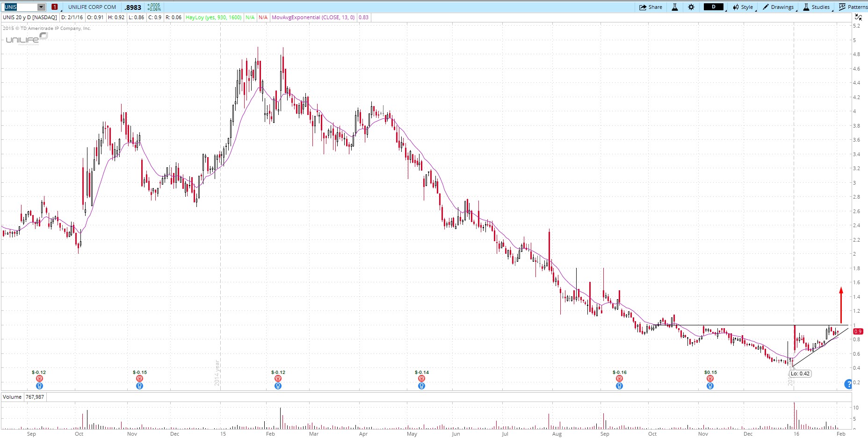Click the 'HayLoy (yes, 930, 1600)' study label
868x438 pixels.
(x=214, y=17)
